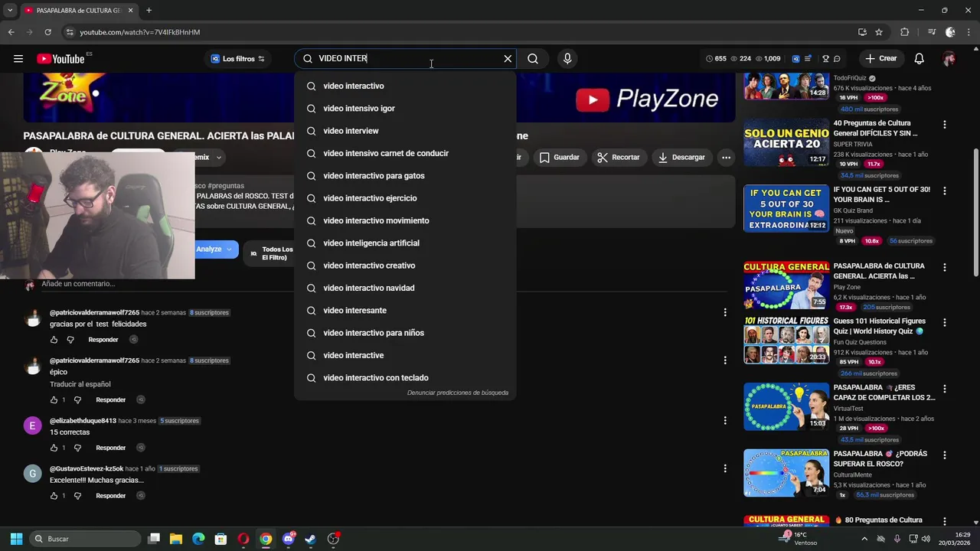Submit search with the magnifier button

pyautogui.click(x=533, y=59)
